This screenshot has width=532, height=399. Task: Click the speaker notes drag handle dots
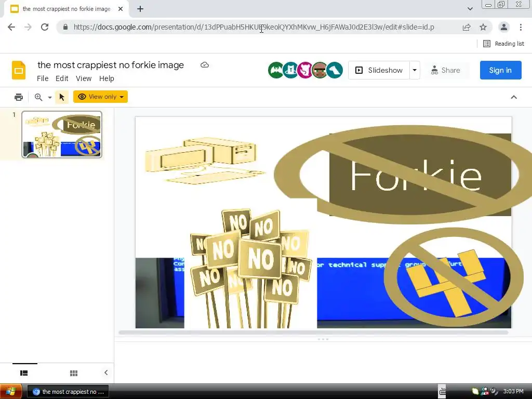point(323,339)
